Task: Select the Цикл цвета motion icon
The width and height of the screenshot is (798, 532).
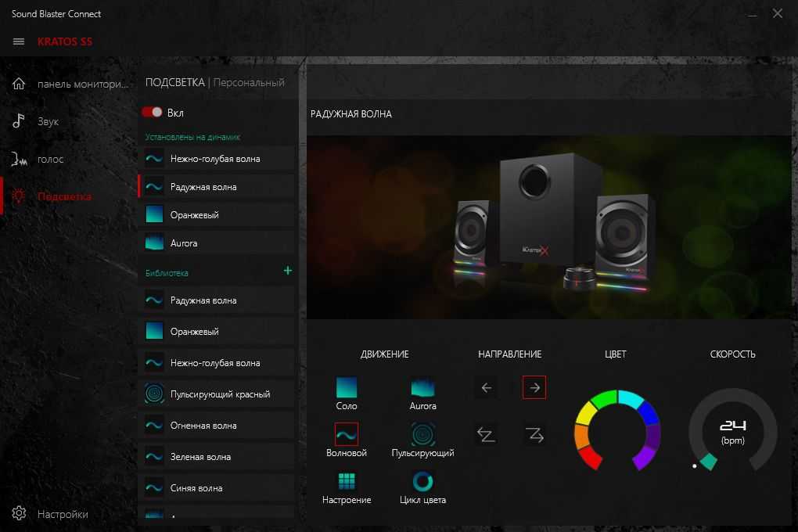Action: point(422,481)
